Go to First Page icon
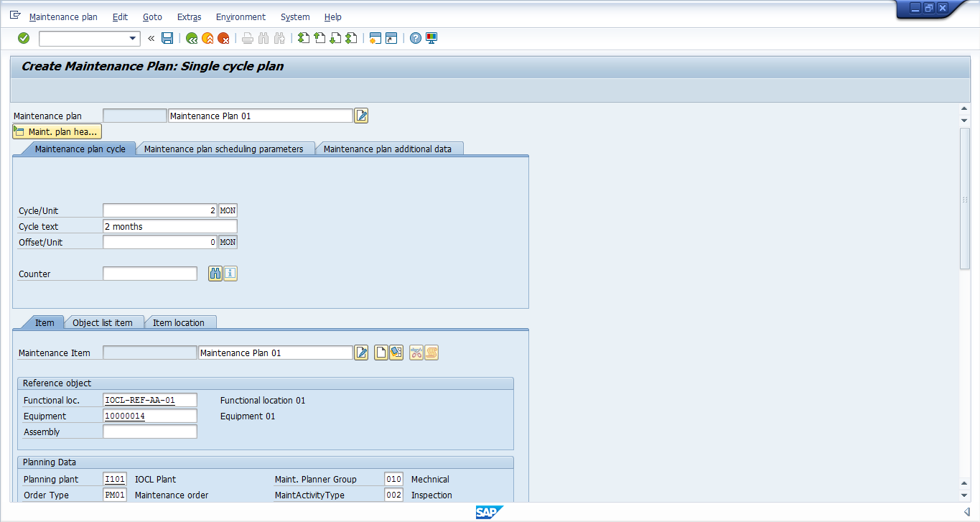 pos(304,38)
